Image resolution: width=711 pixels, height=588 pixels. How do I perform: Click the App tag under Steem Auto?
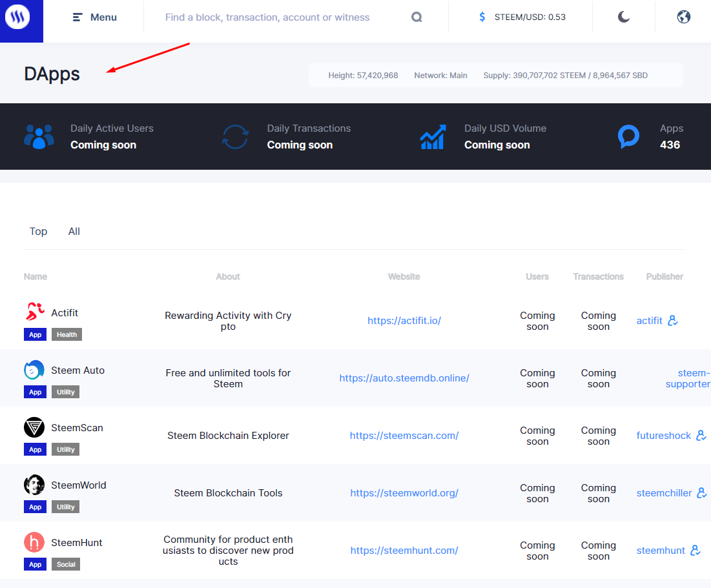pyautogui.click(x=36, y=392)
